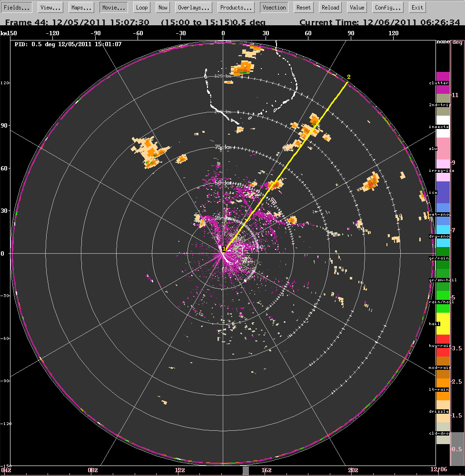Select the 3.5 deg elevation angle
This screenshot has height=476, width=465.
[457, 348]
